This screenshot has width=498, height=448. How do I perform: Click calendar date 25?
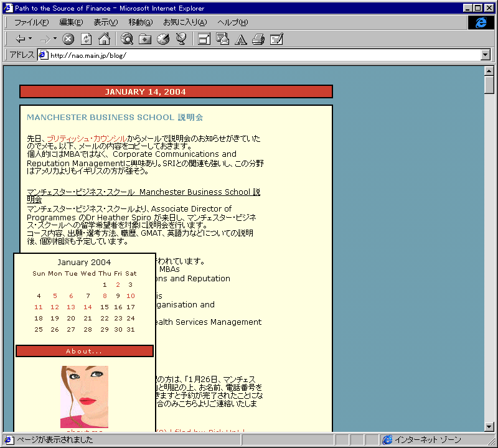click(39, 330)
